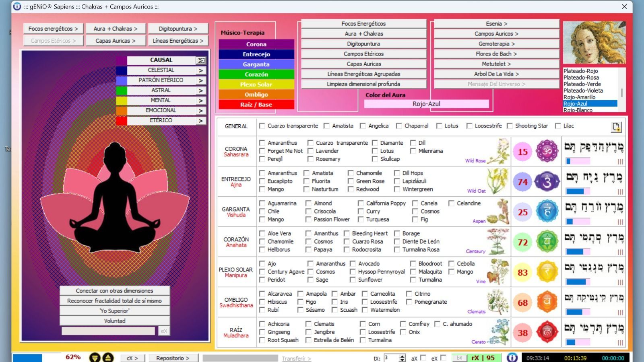Viewport: 644px width, 362px height.
Task: Click the Corona crown chakra symbol icon
Action: 547,151
